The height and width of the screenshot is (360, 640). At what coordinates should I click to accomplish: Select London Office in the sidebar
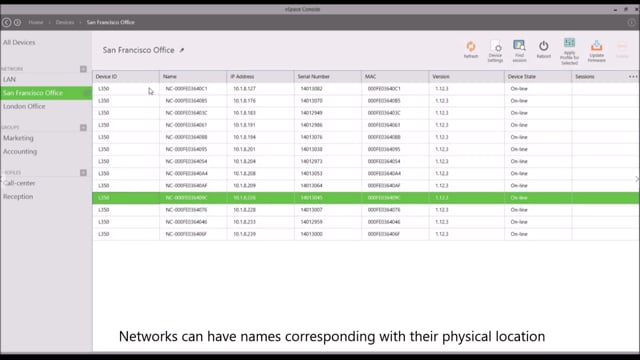click(24, 107)
